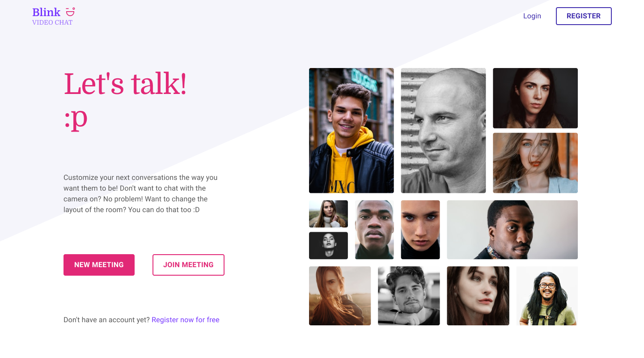644x358 pixels.
Task: Click the dark-haired woman portrait at top right
Action: point(535,98)
